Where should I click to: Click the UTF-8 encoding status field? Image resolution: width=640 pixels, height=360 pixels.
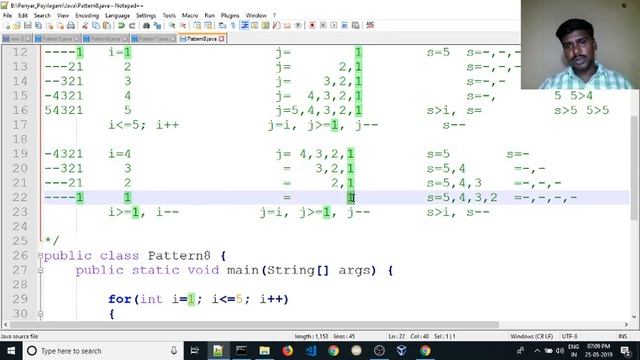point(569,336)
